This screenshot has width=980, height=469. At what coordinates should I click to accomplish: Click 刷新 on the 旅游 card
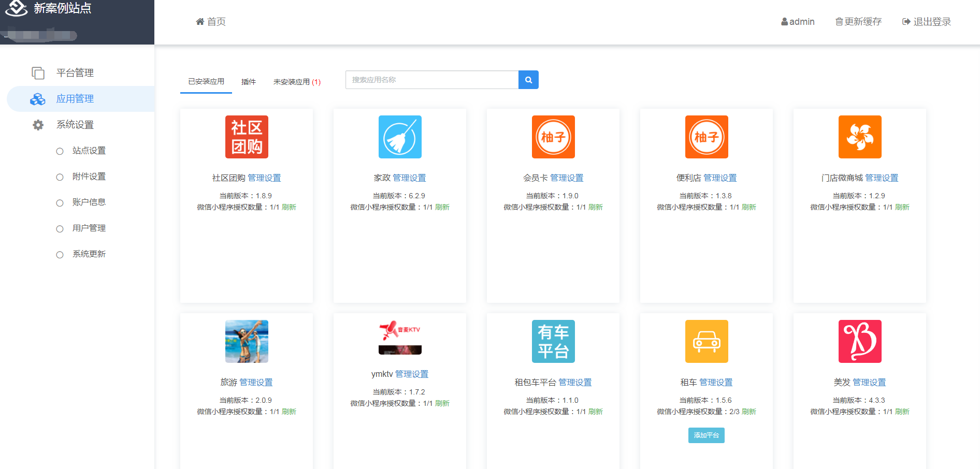(x=289, y=412)
